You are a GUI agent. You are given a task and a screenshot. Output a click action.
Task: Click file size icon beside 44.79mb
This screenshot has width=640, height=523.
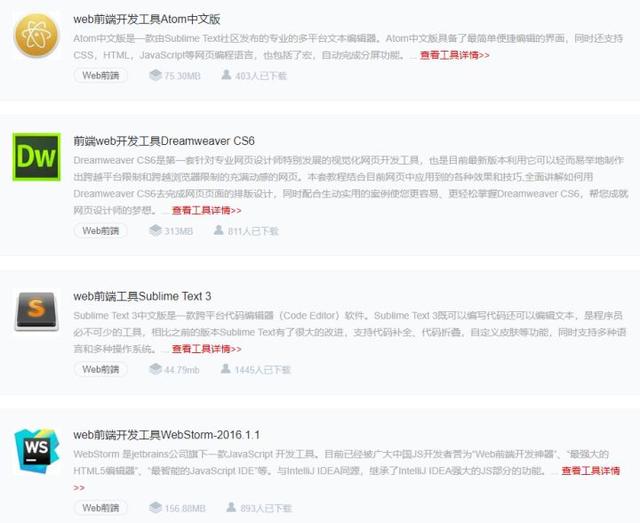pos(155,369)
